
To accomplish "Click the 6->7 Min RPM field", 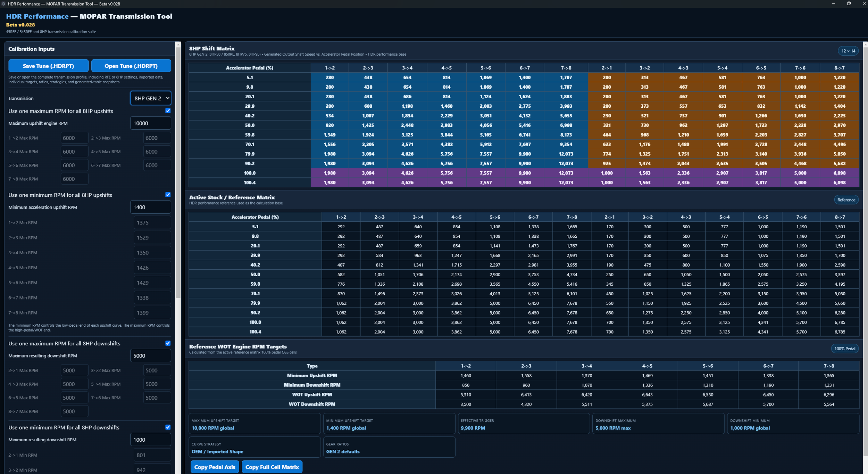I will point(152,298).
